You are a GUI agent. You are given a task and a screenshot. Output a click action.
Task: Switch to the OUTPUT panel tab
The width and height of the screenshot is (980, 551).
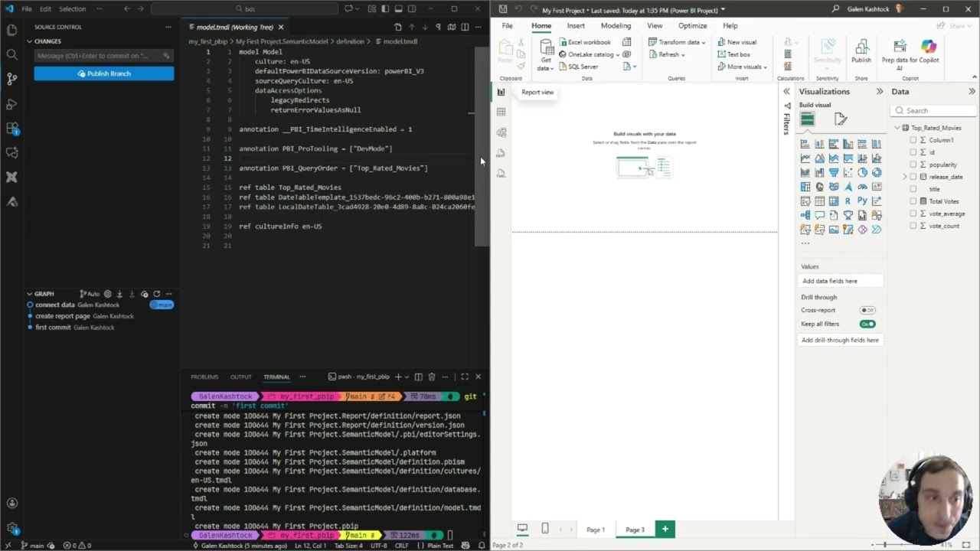(240, 377)
